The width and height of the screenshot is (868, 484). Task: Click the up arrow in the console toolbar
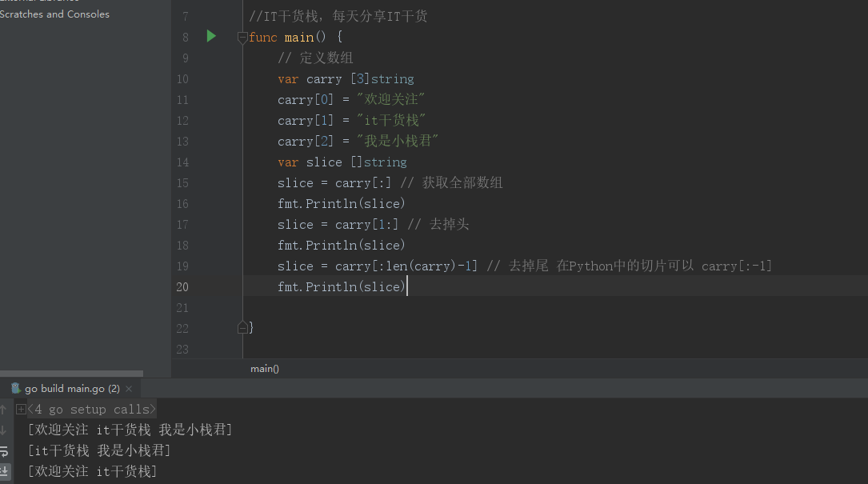[x=6, y=409]
